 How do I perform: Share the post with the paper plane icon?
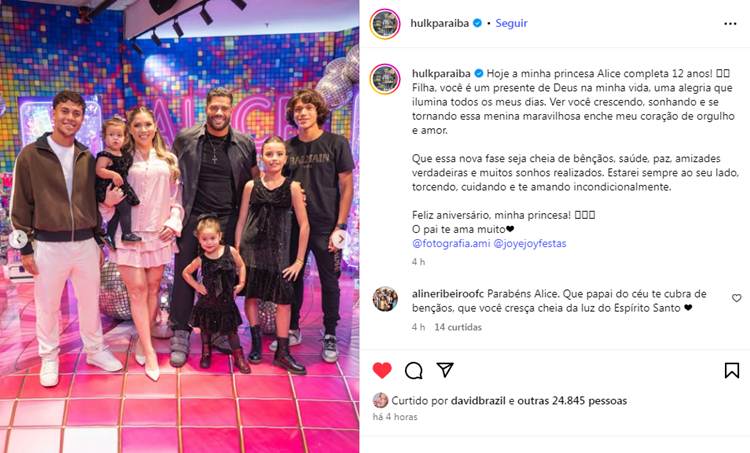click(445, 370)
